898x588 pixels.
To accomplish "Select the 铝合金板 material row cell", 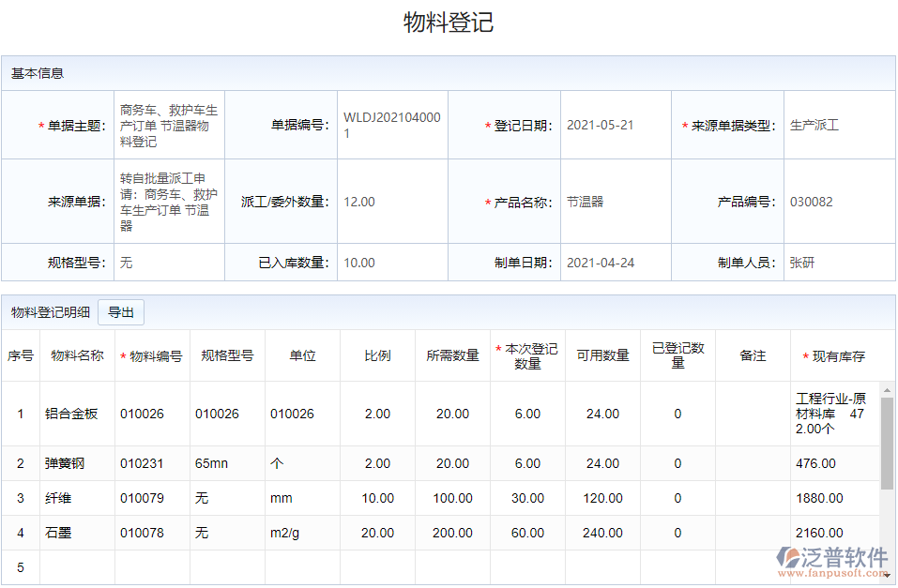I will click(x=77, y=414).
